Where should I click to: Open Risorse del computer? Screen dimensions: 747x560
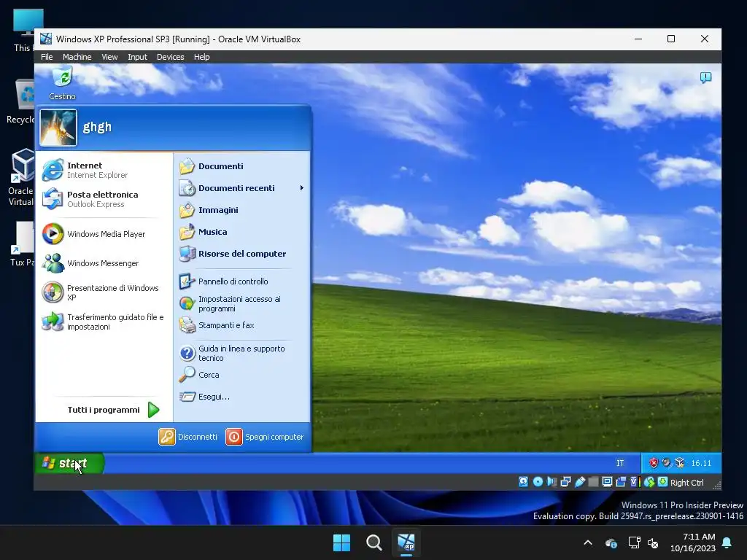(x=241, y=254)
